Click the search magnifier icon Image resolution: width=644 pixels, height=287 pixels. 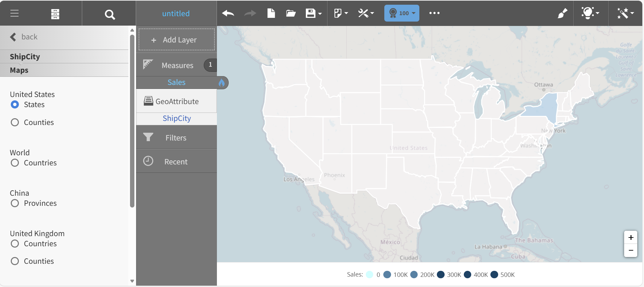pos(110,14)
